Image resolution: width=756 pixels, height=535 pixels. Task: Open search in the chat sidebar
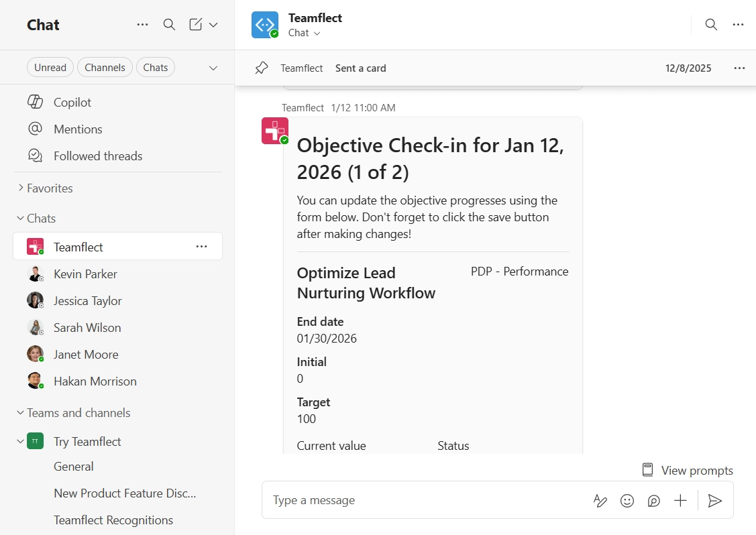[x=169, y=24]
